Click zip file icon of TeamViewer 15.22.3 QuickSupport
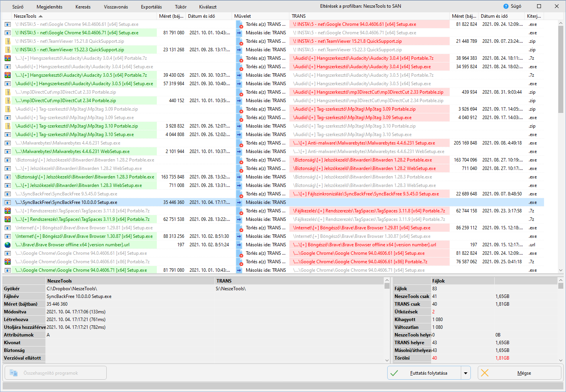The width and height of the screenshot is (566, 392). tap(8, 50)
